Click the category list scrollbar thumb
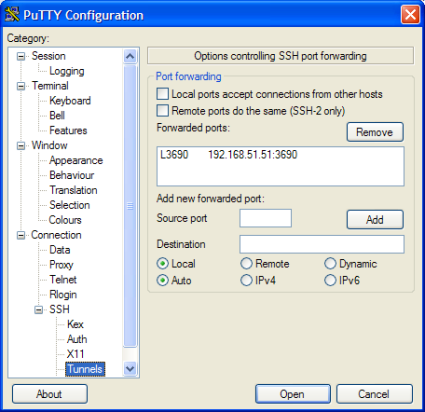Screen dimensions: 425x412 (130, 206)
